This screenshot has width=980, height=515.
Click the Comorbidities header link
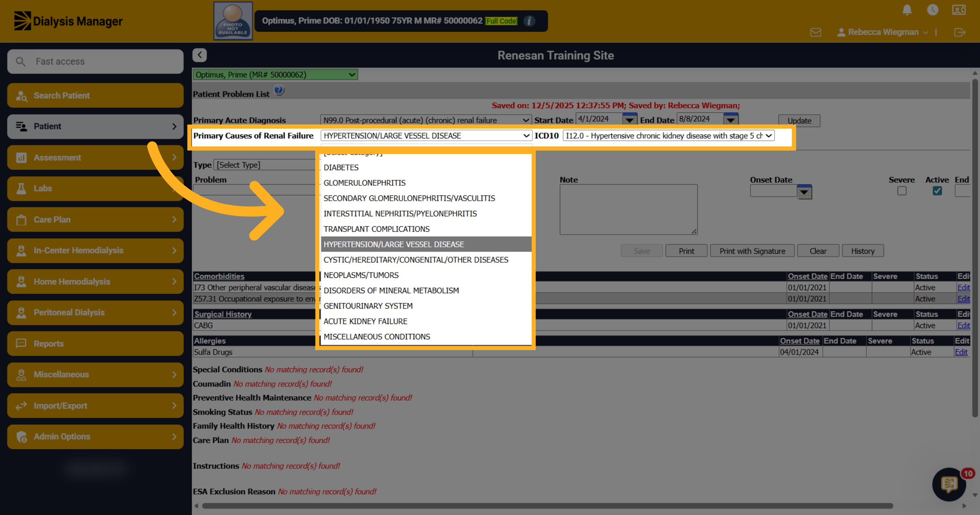[219, 276]
